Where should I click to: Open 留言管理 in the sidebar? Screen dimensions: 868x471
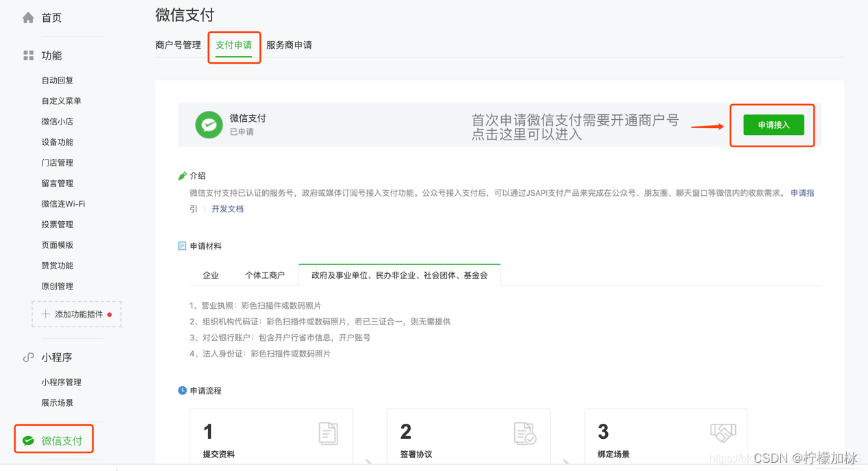pyautogui.click(x=58, y=183)
